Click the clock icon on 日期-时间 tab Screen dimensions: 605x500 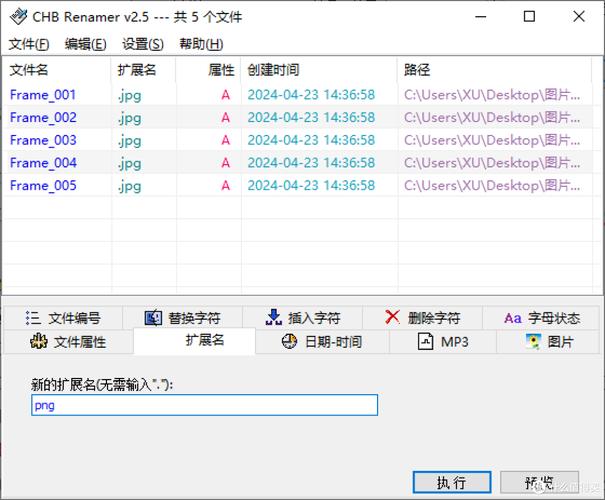click(289, 341)
